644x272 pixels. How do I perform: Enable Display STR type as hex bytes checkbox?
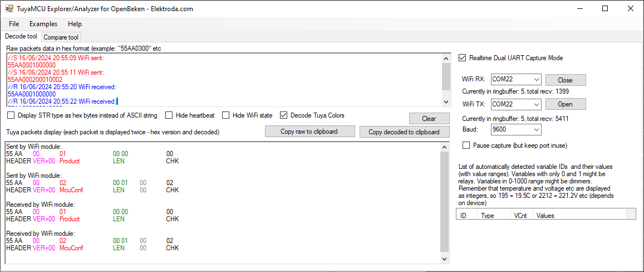[x=11, y=115]
